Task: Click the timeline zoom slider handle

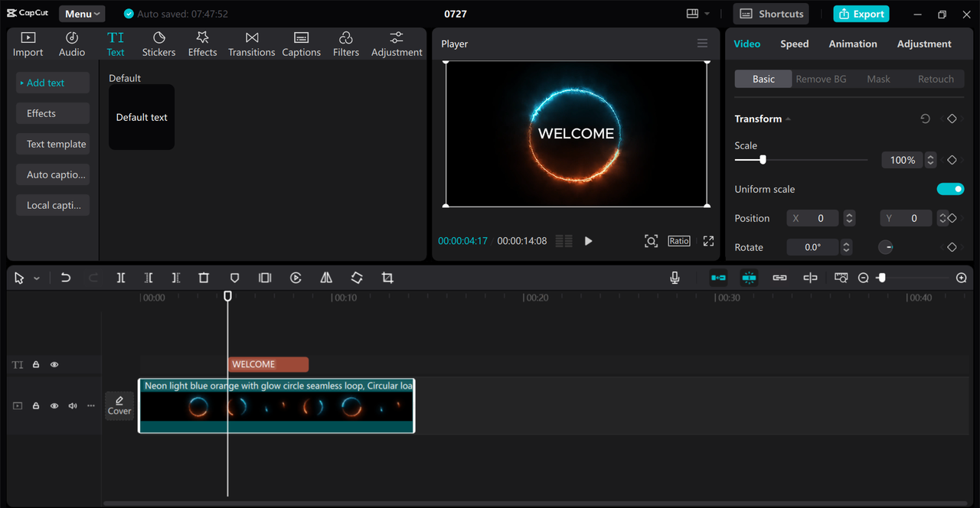Action: coord(881,278)
